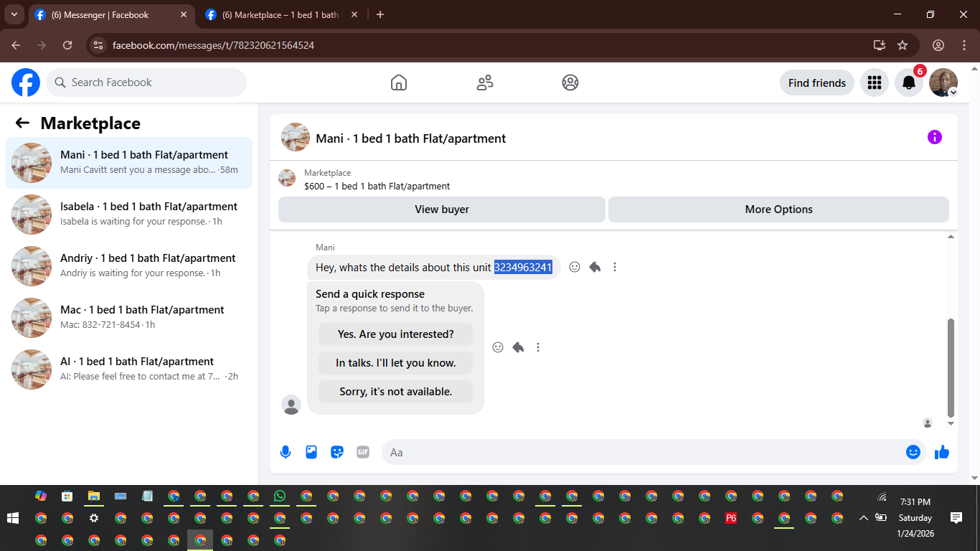Click the address bar URL
Viewport: 980px width, 551px height.
pos(213,45)
